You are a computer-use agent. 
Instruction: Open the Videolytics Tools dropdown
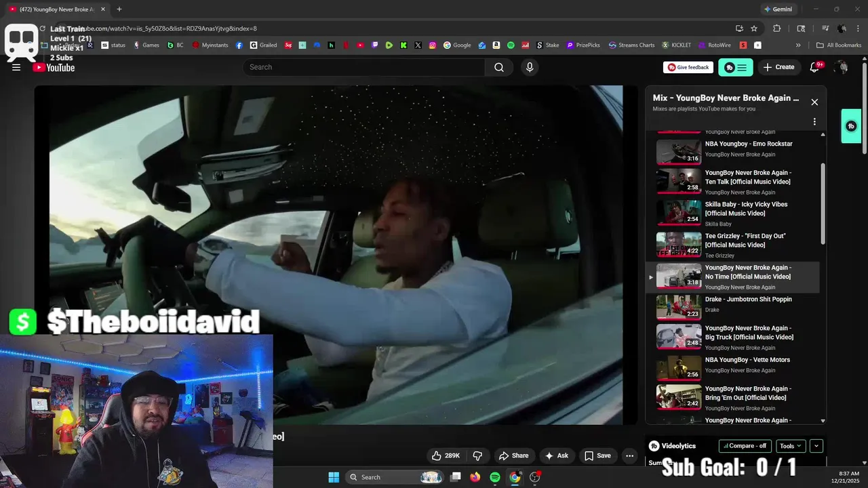click(791, 446)
